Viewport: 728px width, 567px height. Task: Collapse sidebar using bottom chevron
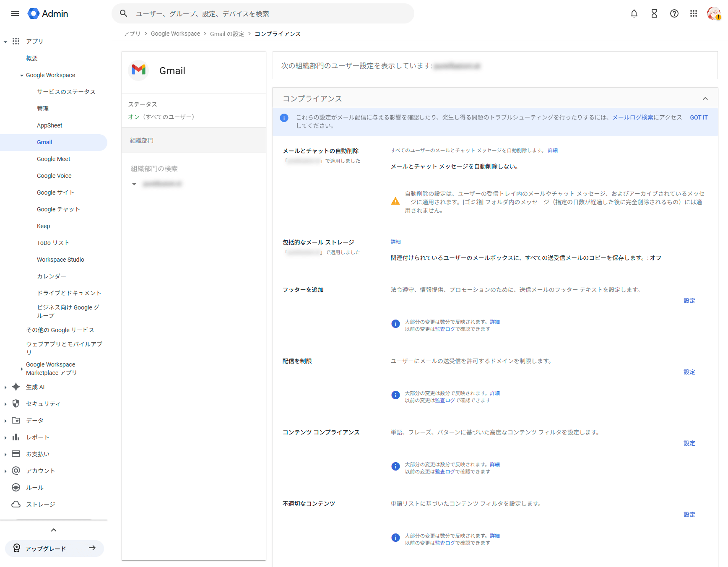tap(54, 530)
